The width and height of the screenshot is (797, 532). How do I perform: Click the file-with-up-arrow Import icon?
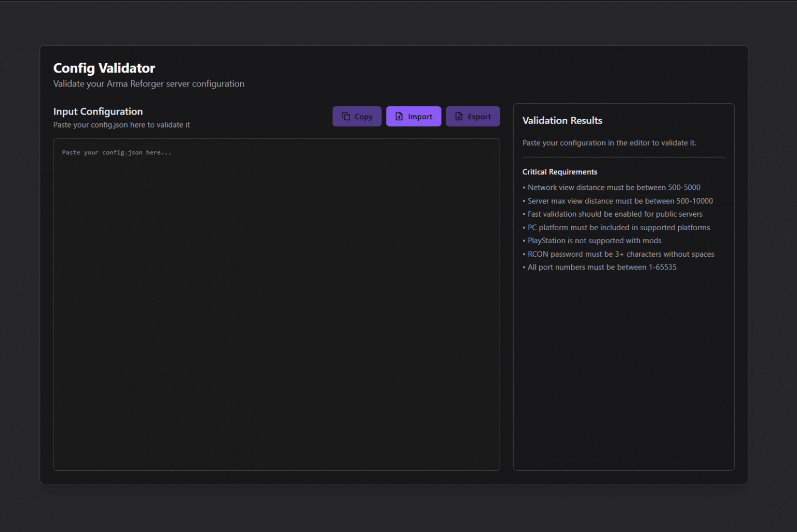point(398,116)
